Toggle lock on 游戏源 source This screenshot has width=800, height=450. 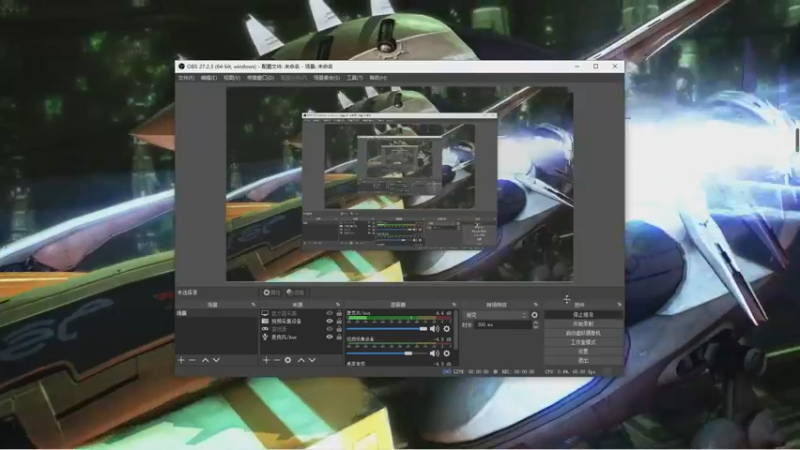click(339, 329)
